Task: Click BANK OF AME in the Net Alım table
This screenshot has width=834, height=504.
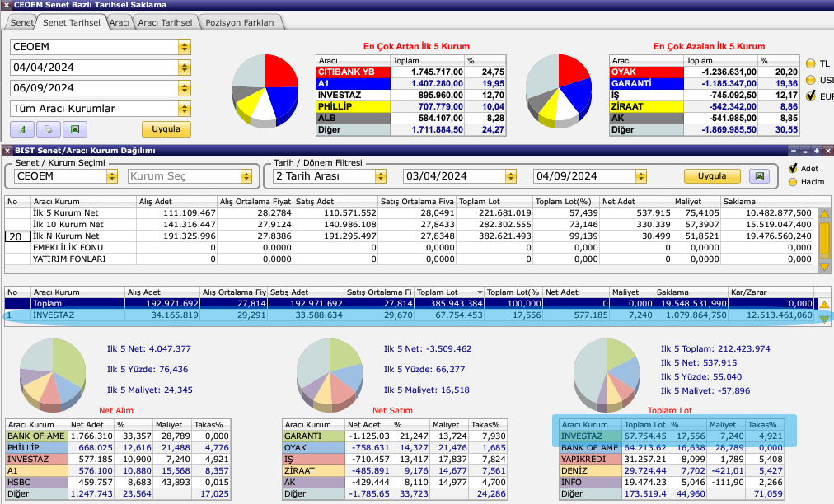Action: coord(37,436)
